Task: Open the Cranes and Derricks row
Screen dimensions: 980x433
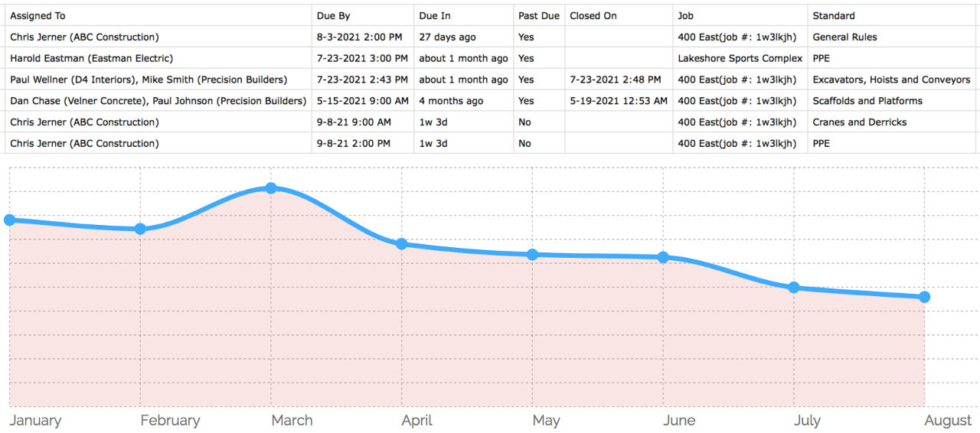Action: 490,122
